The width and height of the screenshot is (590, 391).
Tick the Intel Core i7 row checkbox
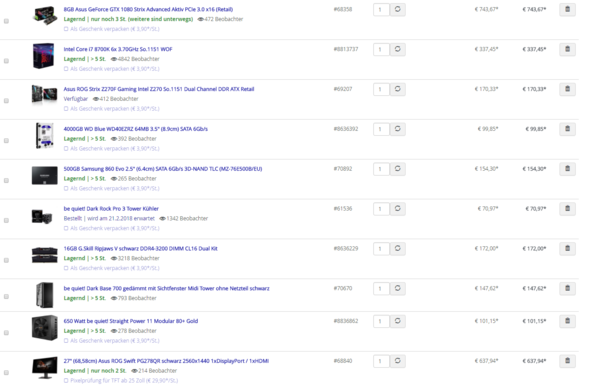pyautogui.click(x=6, y=61)
